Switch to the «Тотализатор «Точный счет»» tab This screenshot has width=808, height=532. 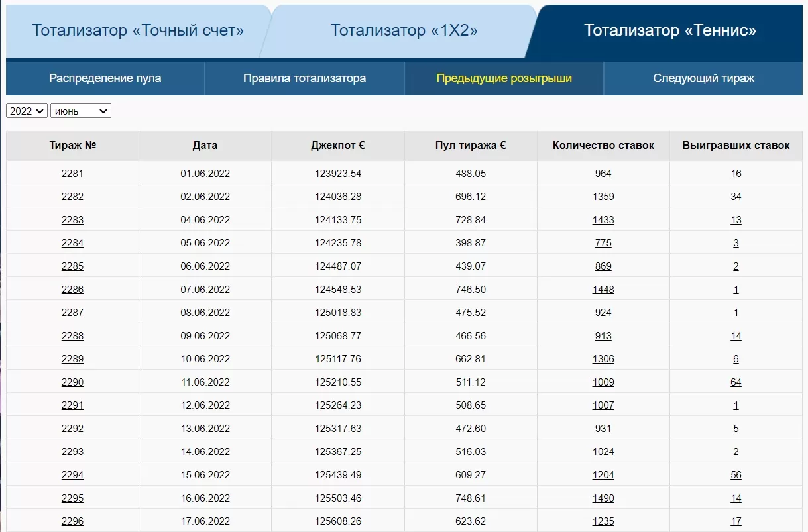(136, 30)
